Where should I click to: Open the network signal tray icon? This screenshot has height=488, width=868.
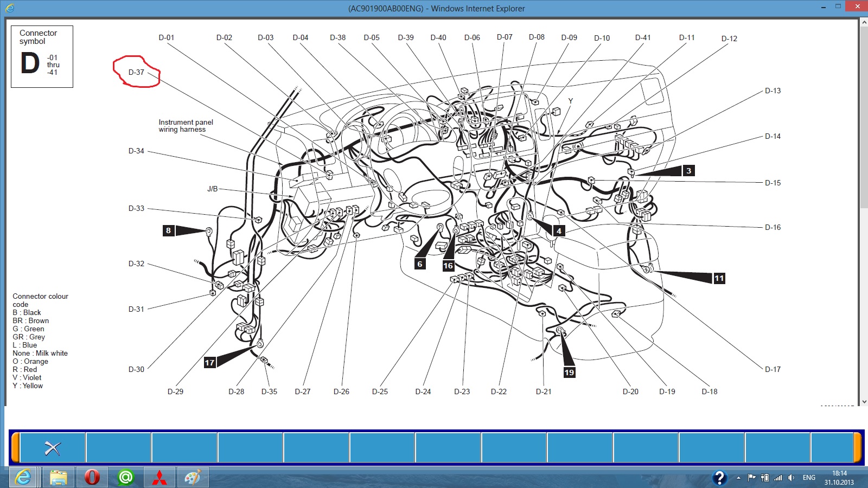click(x=778, y=478)
